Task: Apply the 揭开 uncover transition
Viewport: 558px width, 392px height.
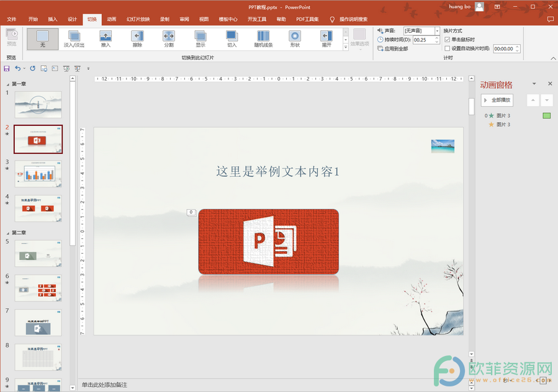Action: pos(326,39)
